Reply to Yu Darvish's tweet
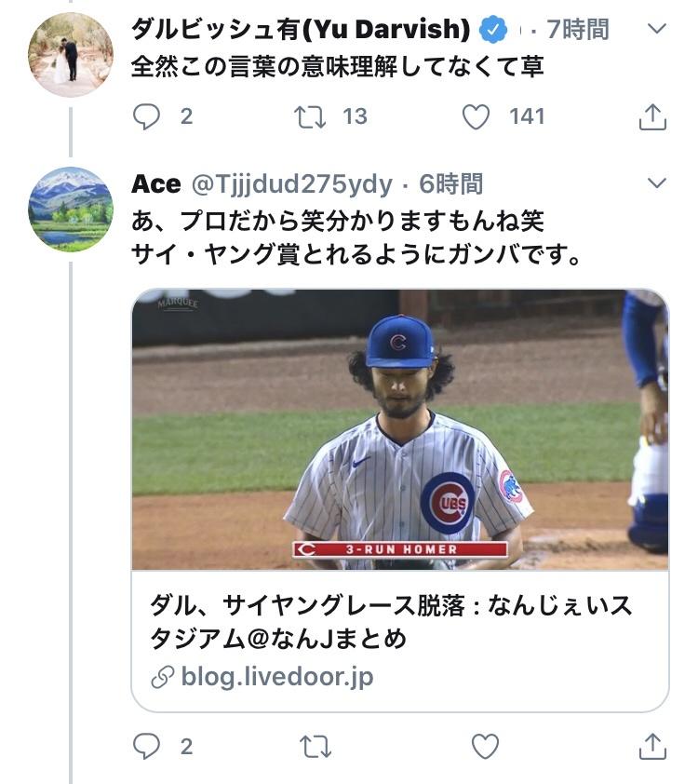Image resolution: width=698 pixels, height=784 pixels. pos(148,116)
